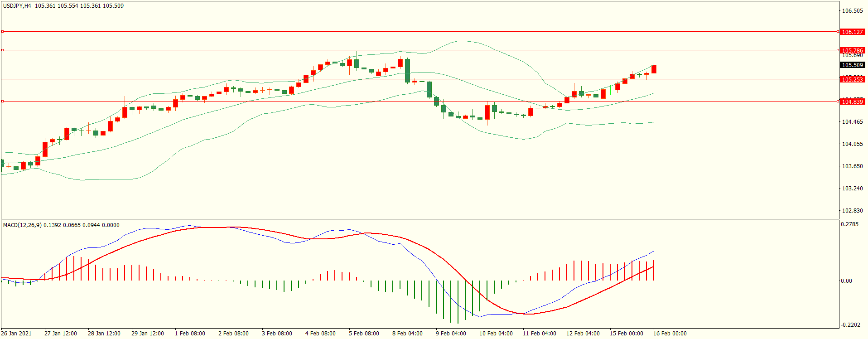Click the 105.253 red price label
This screenshot has height=339, width=868.
click(852, 79)
